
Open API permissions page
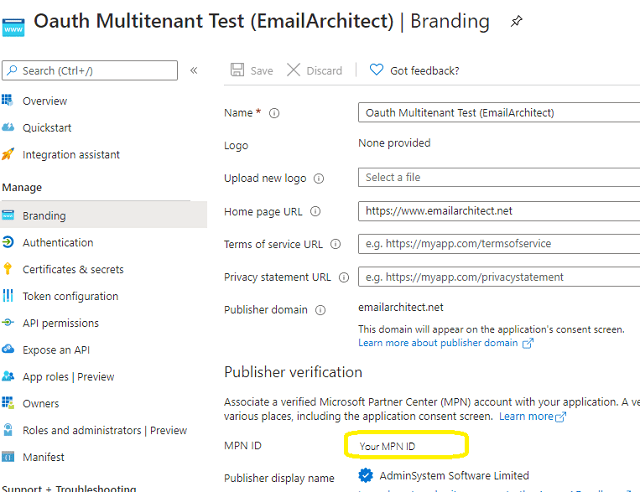point(60,323)
